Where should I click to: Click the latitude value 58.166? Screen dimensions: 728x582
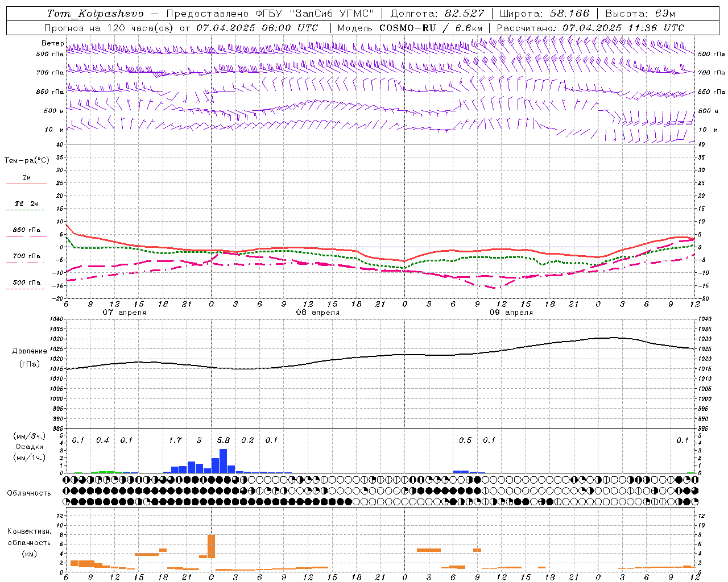click(569, 14)
